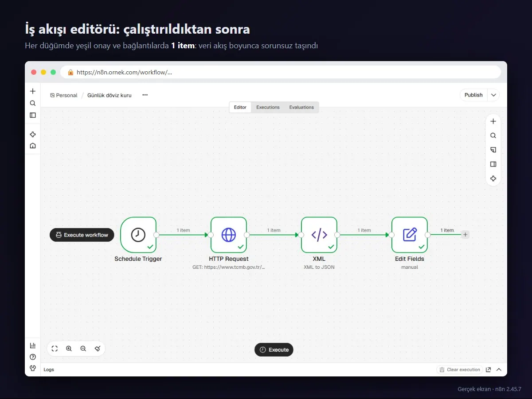
Task: Zoom in on the canvas
Action: [69, 349]
